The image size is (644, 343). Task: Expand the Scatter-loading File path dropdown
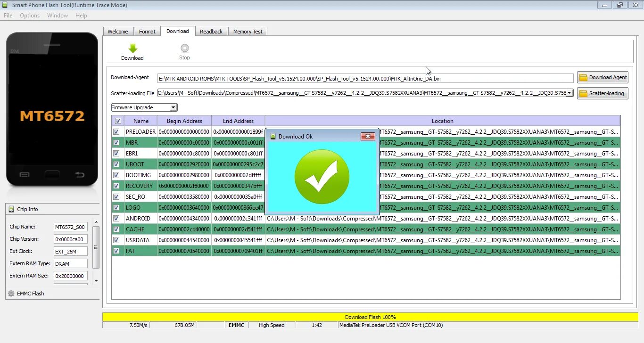[x=570, y=93]
